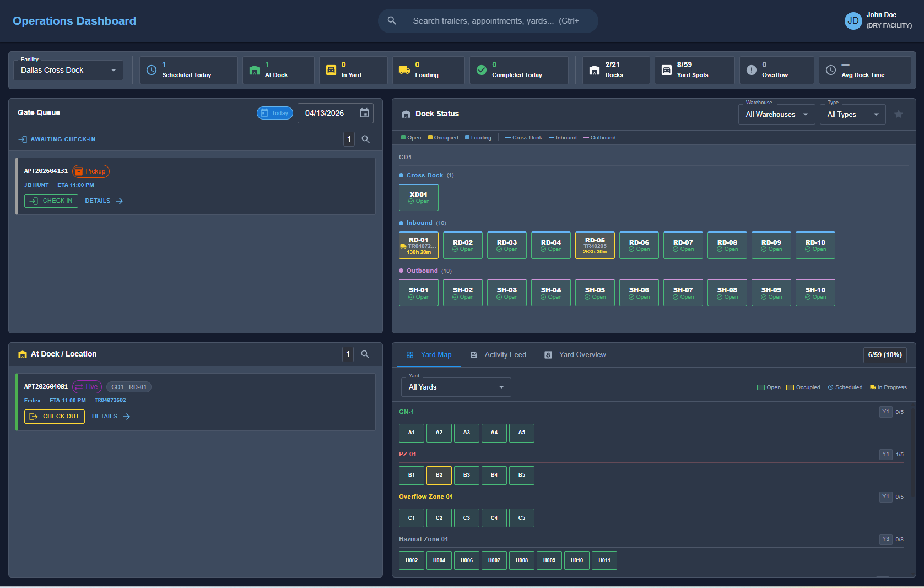Open the calendar picker icon beside 04/13/2026
This screenshot has height=588, width=924.
pos(364,113)
